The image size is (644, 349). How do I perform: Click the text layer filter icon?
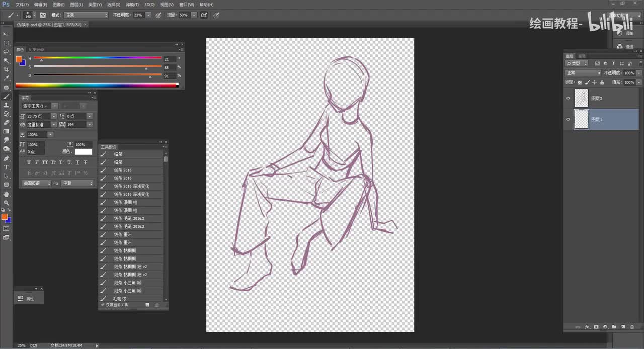[x=613, y=64]
